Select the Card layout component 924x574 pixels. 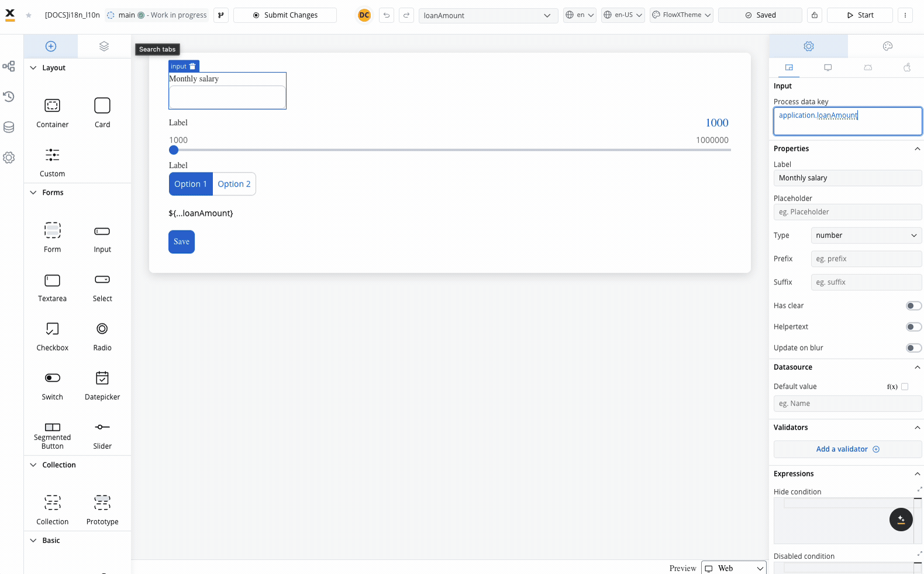pos(102,112)
